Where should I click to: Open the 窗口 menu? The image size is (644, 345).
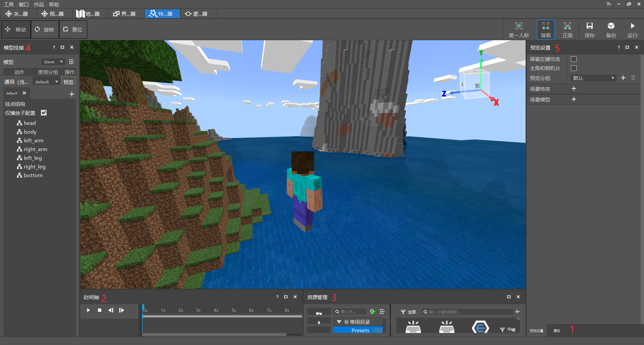point(24,4)
